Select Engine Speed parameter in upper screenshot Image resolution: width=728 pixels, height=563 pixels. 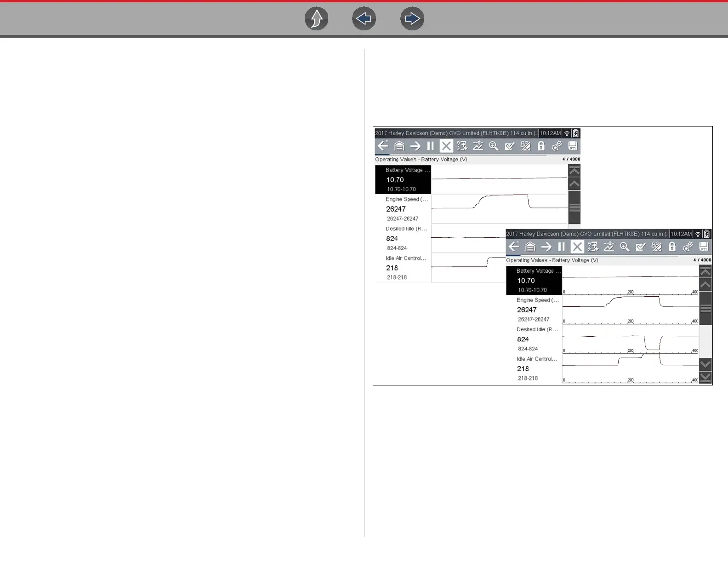pyautogui.click(x=403, y=209)
